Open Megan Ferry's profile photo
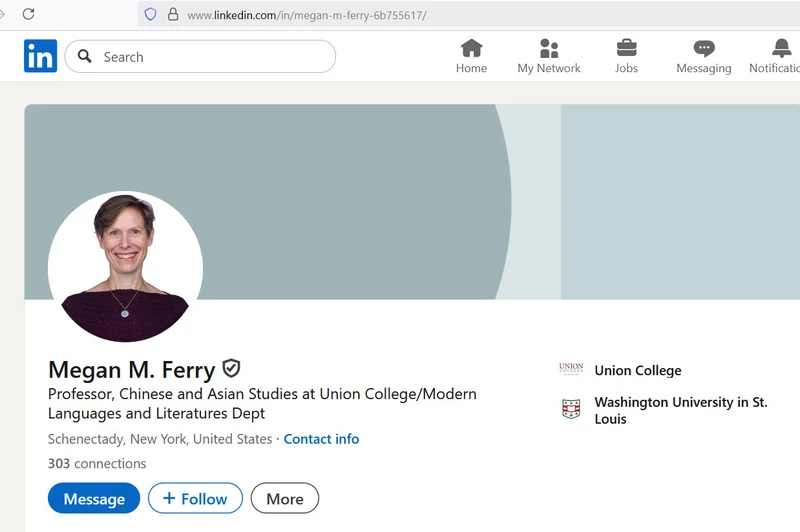Screen dimensions: 800x532 126,267
